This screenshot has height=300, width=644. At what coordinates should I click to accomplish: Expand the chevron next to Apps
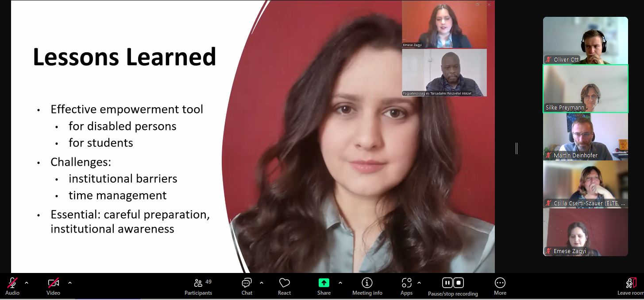tap(419, 283)
